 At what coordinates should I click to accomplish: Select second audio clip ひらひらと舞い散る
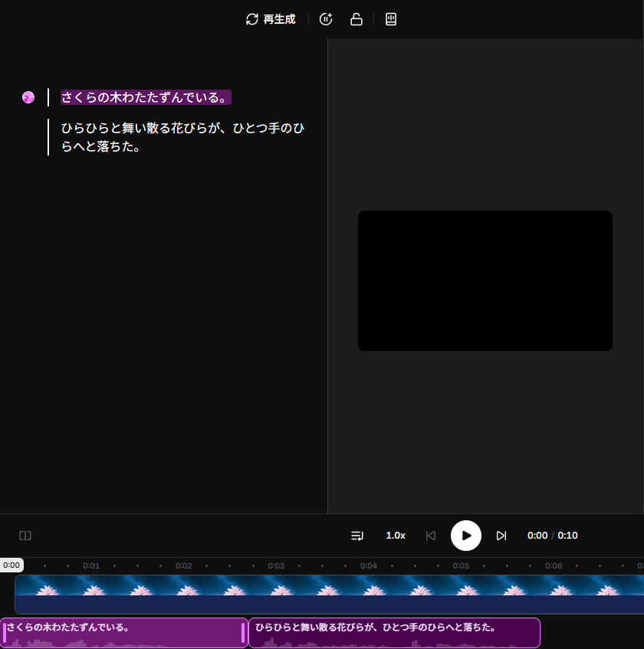click(x=394, y=633)
